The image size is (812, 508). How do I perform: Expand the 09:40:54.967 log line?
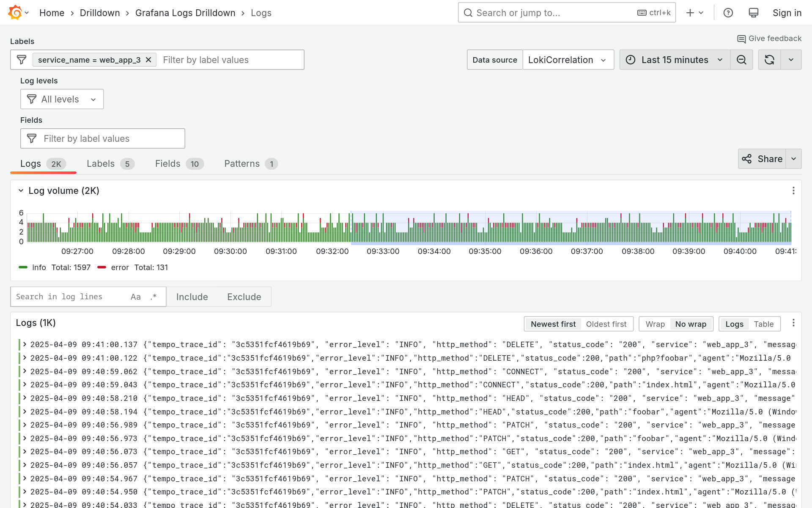25,478
